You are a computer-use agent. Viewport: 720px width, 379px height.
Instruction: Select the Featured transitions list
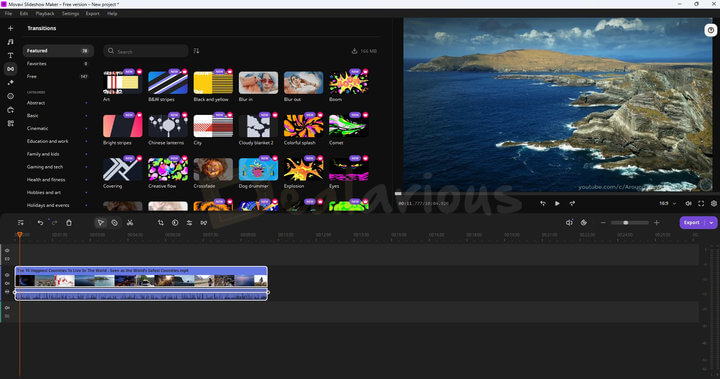(58, 51)
